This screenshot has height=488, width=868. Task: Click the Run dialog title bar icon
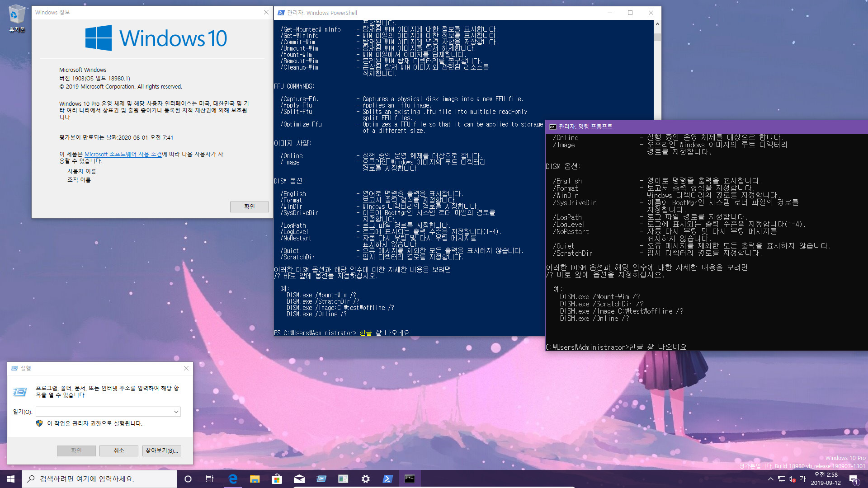pos(14,368)
